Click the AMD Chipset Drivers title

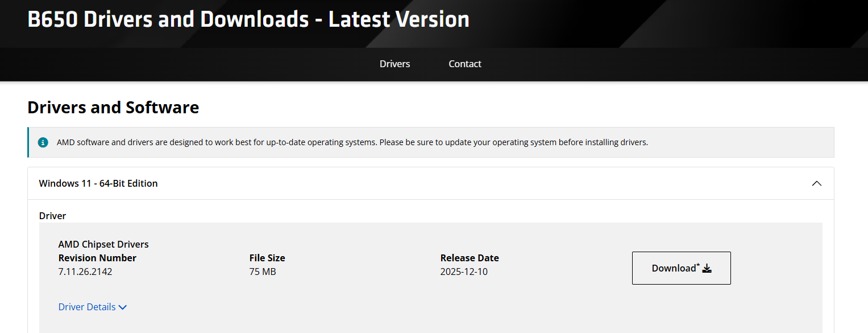pyautogui.click(x=103, y=244)
